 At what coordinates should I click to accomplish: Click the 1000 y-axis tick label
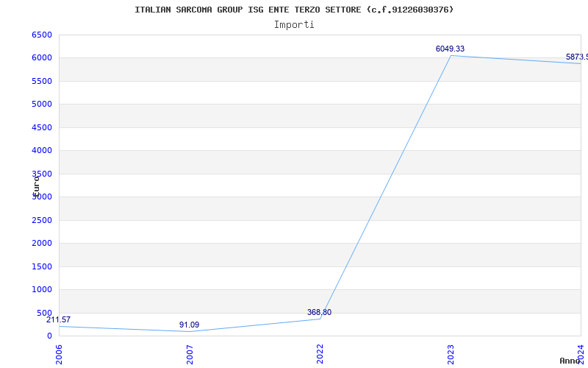42,289
